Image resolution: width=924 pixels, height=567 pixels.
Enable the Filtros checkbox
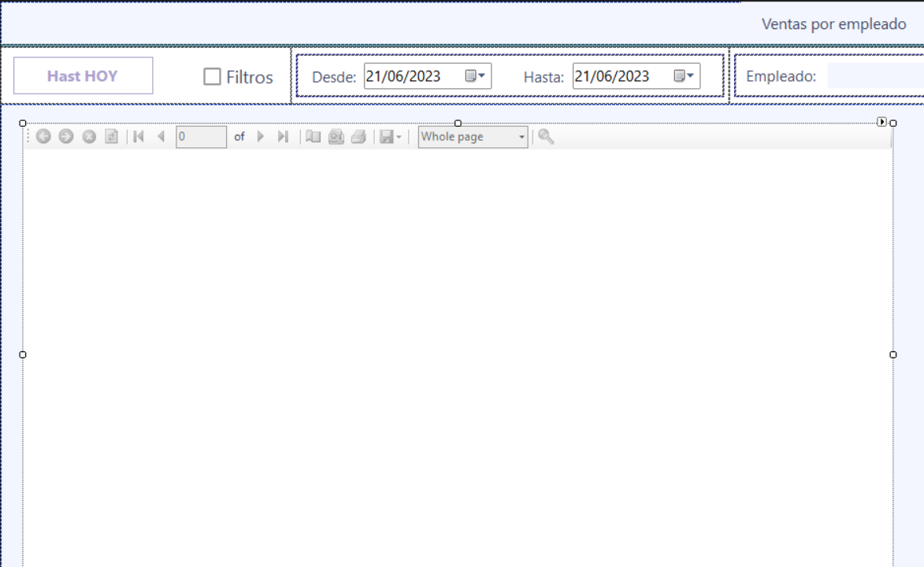(212, 76)
